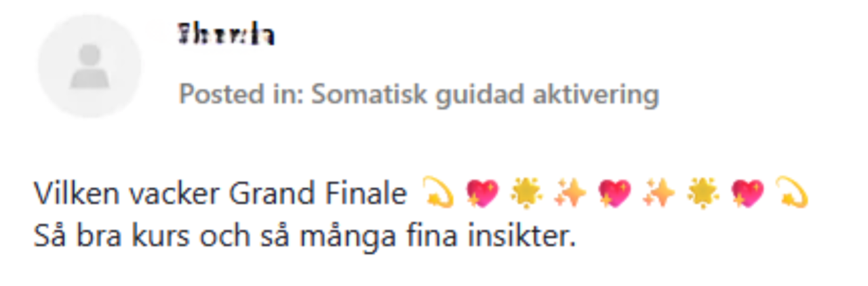
Task: Open the blurred username profile link
Action: tap(226, 35)
